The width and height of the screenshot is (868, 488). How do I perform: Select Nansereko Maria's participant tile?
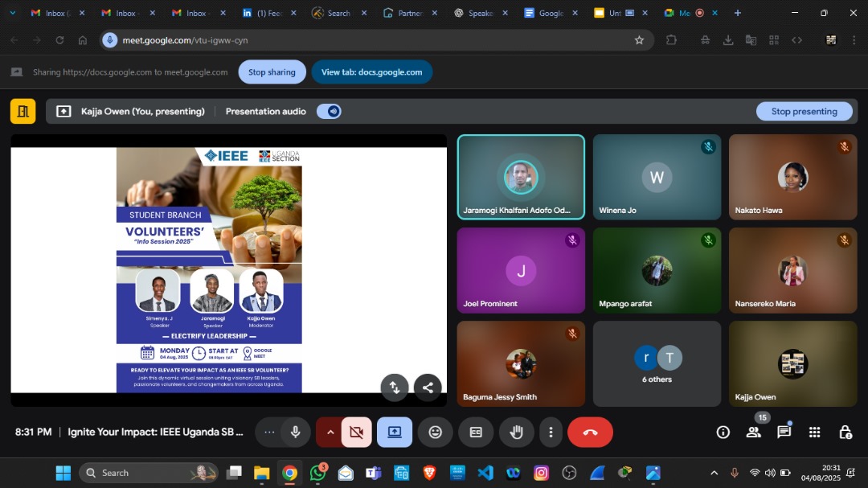792,270
